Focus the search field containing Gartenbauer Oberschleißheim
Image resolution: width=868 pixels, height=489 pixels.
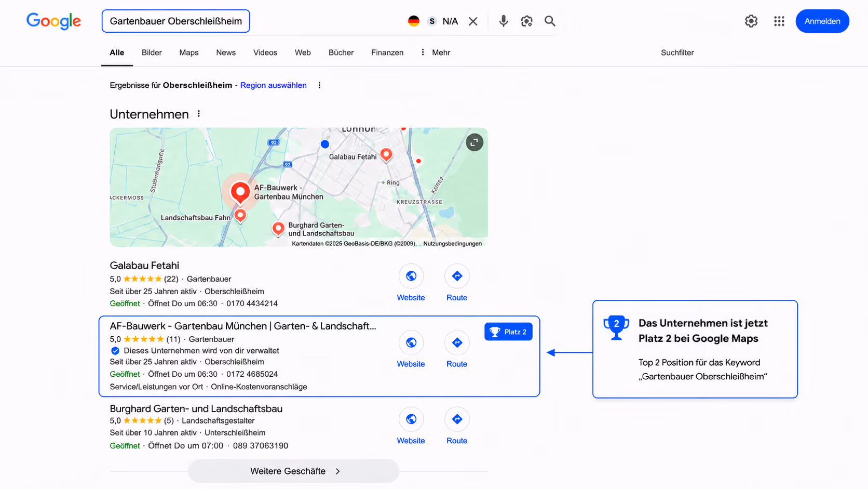[x=176, y=21]
